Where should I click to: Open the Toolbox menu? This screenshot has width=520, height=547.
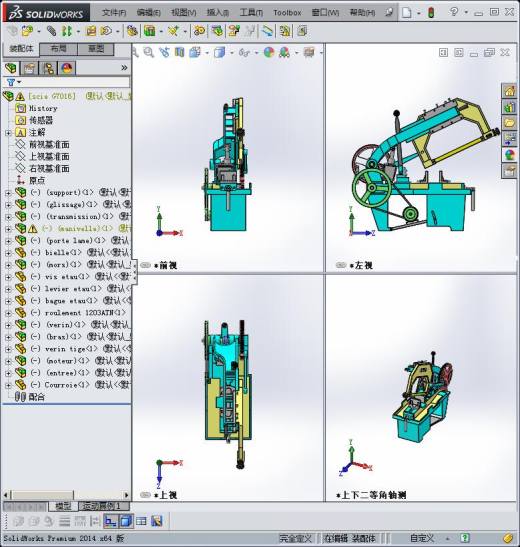pos(287,13)
